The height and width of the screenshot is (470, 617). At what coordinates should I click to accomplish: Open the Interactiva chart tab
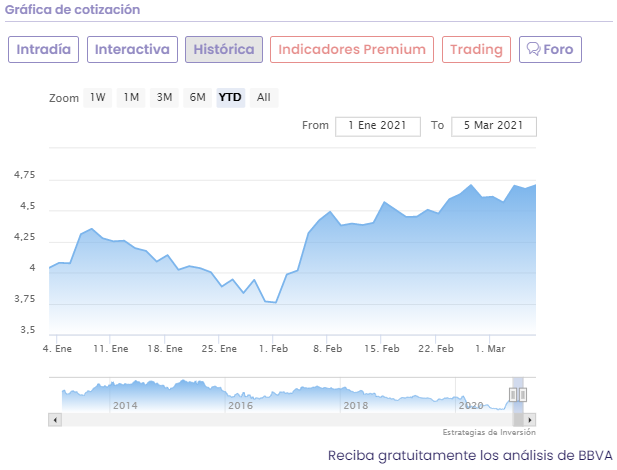pos(132,49)
